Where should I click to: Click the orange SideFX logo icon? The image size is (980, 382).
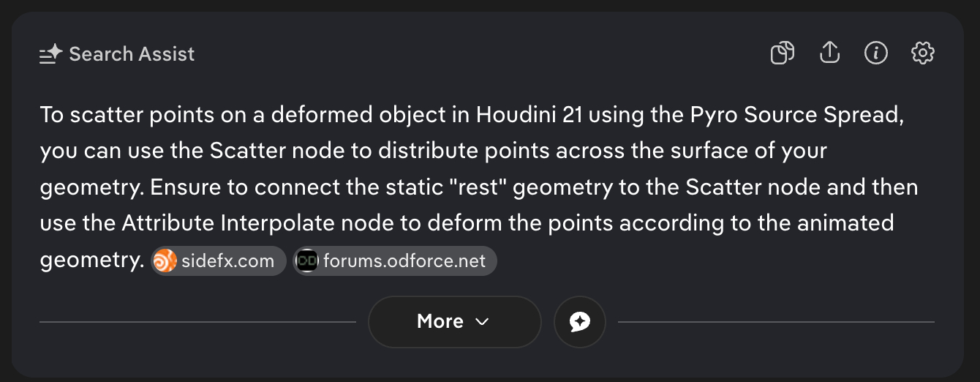click(x=165, y=261)
